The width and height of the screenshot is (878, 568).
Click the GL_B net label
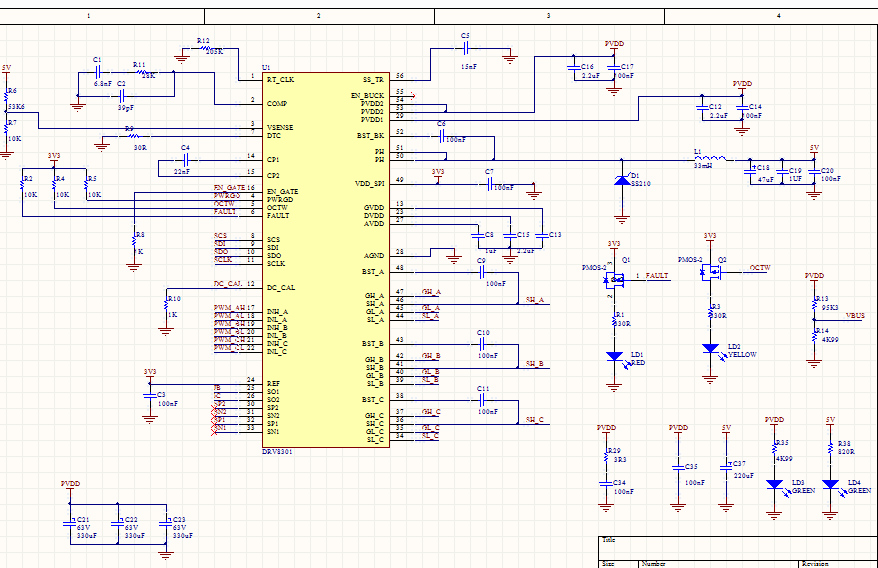pos(431,371)
